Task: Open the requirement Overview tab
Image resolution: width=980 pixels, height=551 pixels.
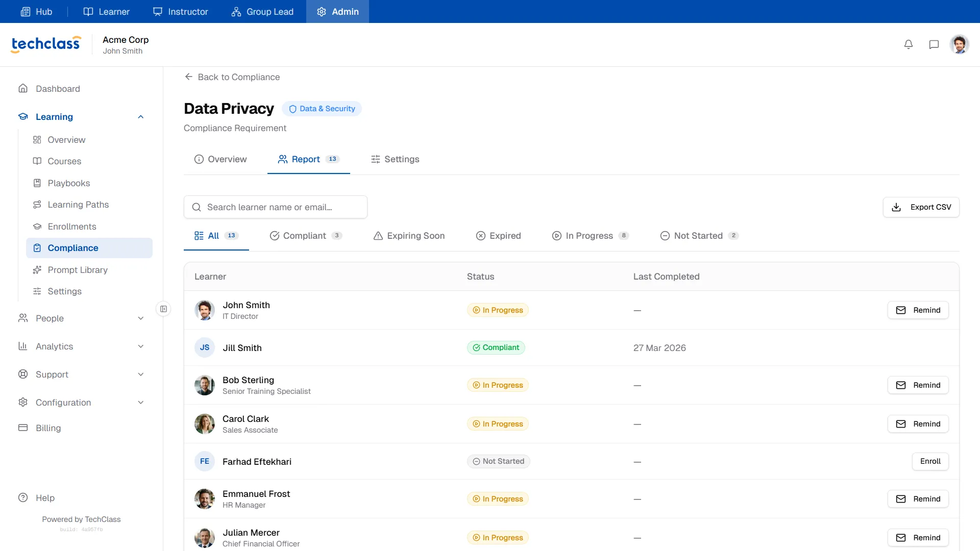Action: coord(220,159)
